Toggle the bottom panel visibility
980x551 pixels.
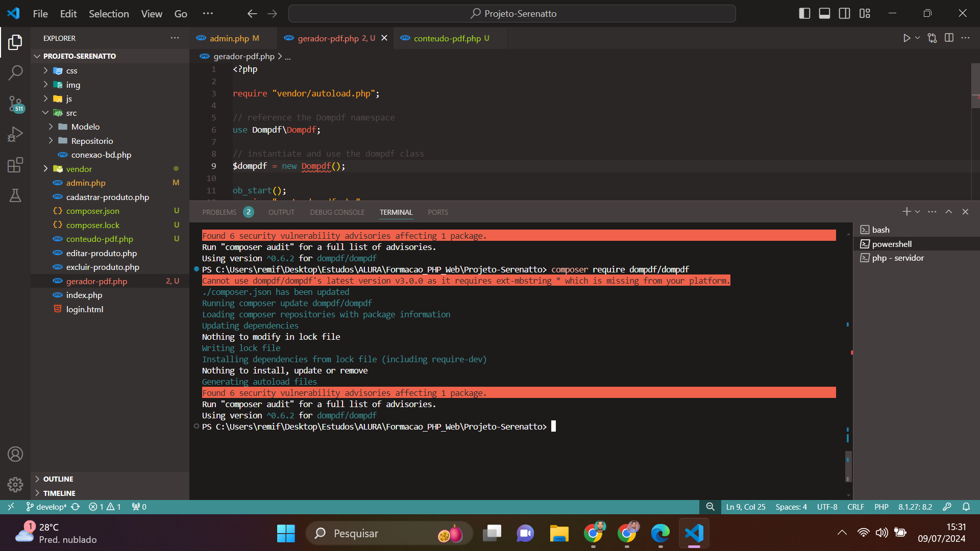point(824,14)
